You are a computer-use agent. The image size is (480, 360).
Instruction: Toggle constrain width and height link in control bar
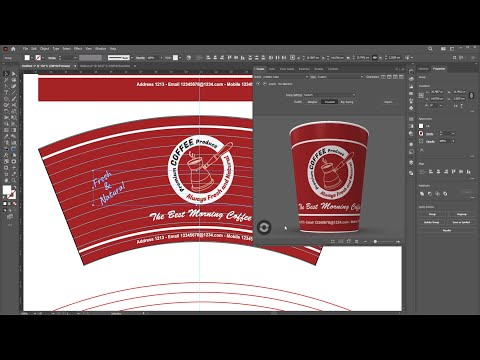click(376, 58)
